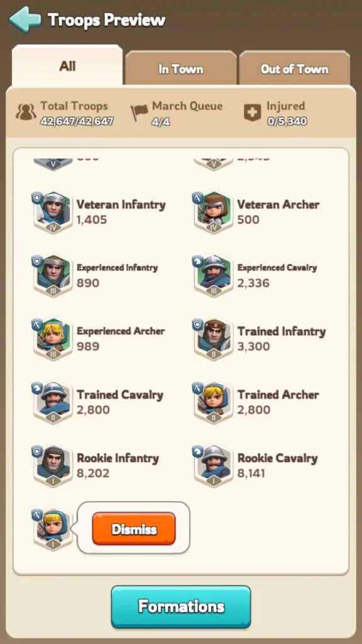This screenshot has height=644, width=362.
Task: Choose the Trained Archer troop icon
Action: click(x=213, y=402)
